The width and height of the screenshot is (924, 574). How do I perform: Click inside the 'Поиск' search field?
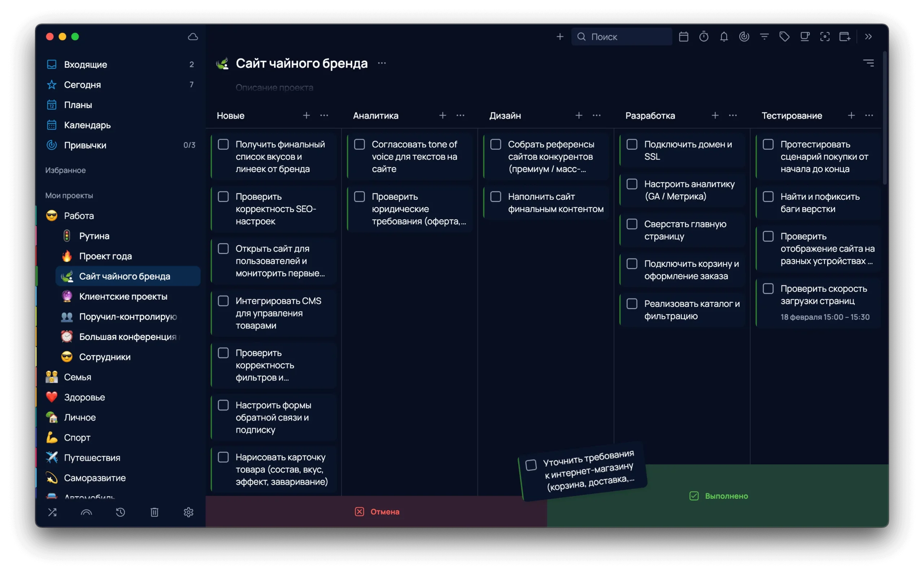pos(622,36)
